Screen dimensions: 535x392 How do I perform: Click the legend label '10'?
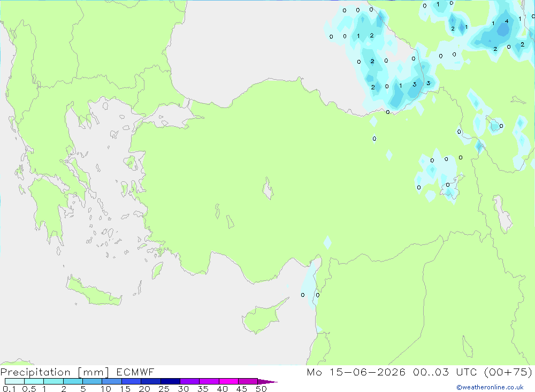tap(106, 389)
